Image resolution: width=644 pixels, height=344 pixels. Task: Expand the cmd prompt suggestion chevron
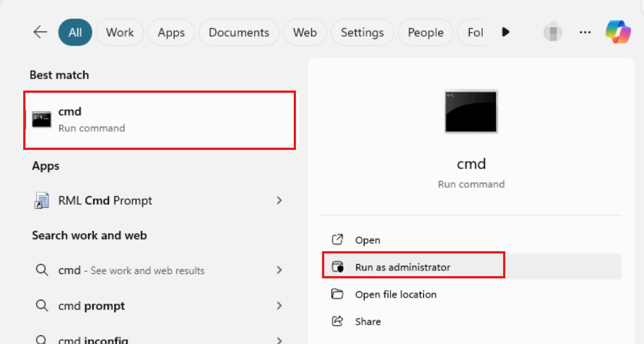click(x=280, y=306)
